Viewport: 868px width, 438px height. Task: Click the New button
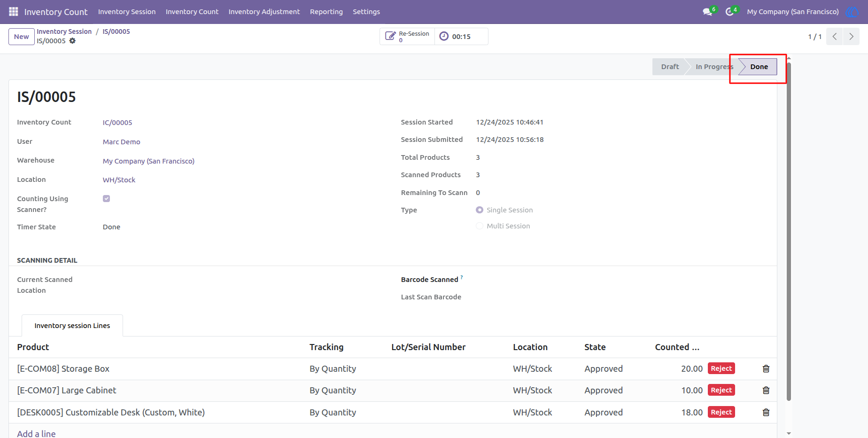coord(22,37)
